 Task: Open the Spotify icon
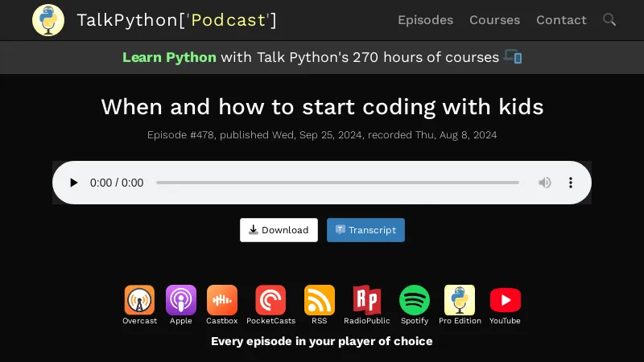pyautogui.click(x=415, y=301)
